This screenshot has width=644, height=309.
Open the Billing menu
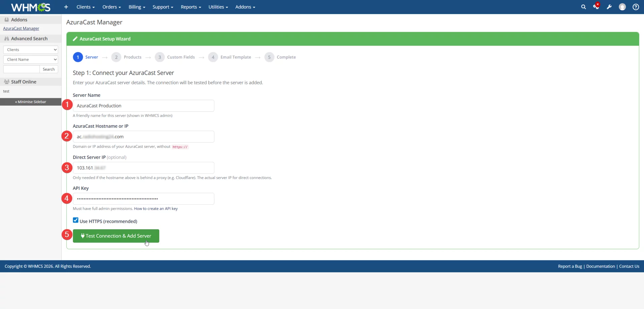[x=137, y=7]
